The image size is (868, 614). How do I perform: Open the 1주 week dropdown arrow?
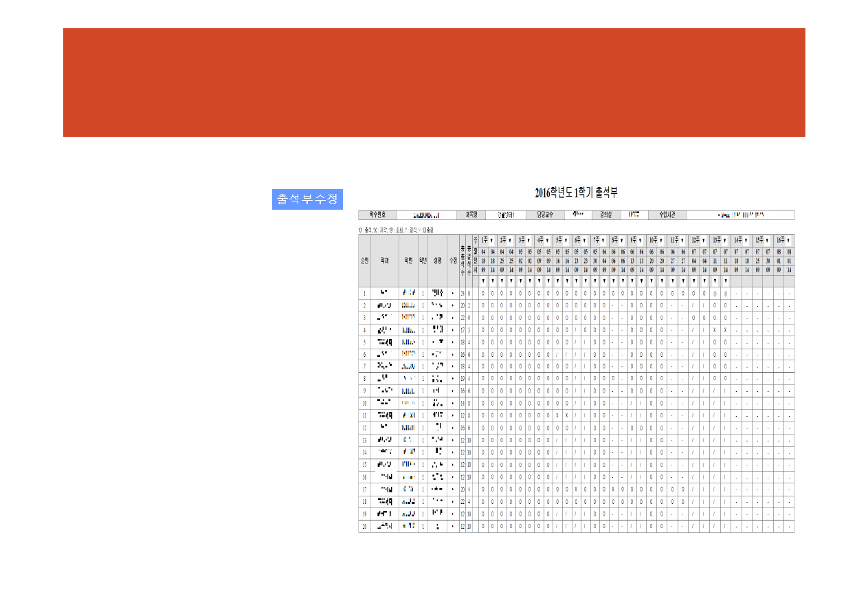tap(492, 241)
